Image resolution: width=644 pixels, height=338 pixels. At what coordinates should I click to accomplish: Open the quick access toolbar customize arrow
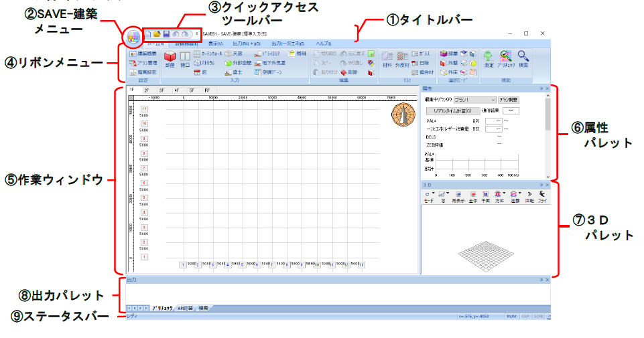pos(197,34)
